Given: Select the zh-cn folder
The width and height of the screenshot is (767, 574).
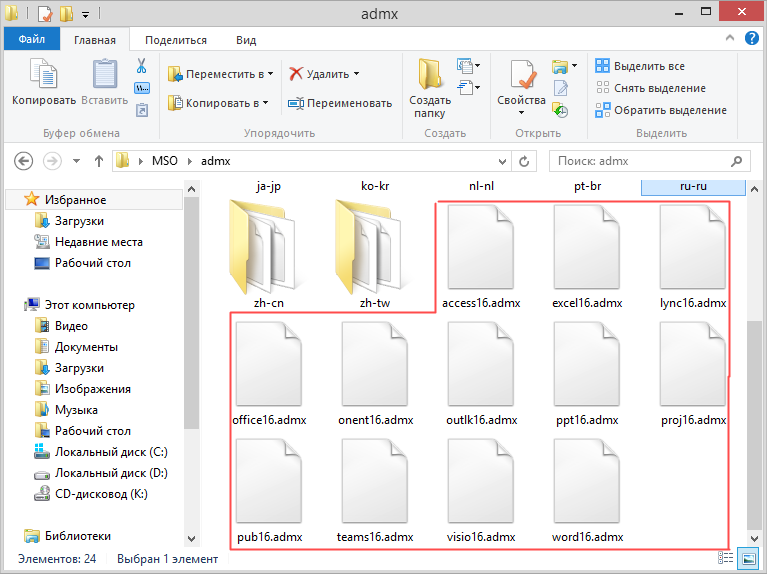Looking at the screenshot, I should pos(268,254).
